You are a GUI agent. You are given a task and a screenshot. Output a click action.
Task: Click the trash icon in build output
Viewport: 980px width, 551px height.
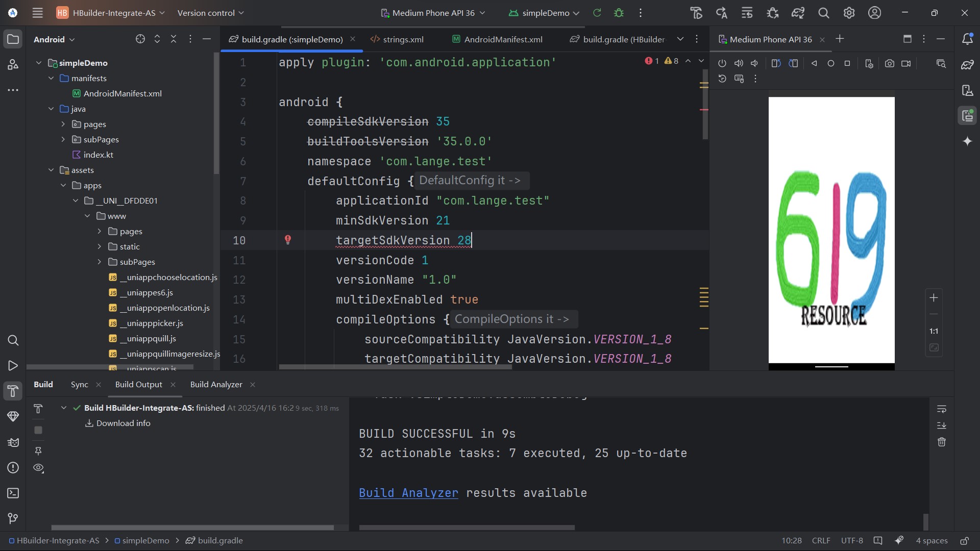coord(942,442)
